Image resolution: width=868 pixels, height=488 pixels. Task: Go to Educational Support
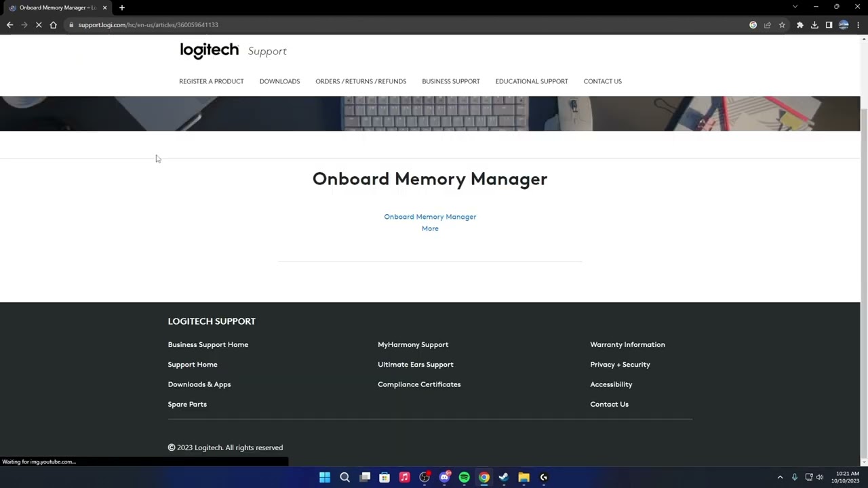(532, 81)
